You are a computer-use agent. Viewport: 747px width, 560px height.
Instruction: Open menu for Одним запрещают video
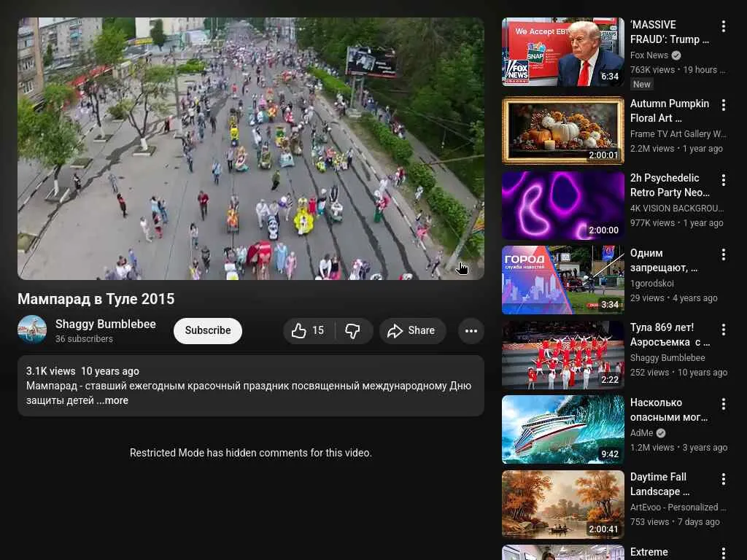[x=724, y=254]
